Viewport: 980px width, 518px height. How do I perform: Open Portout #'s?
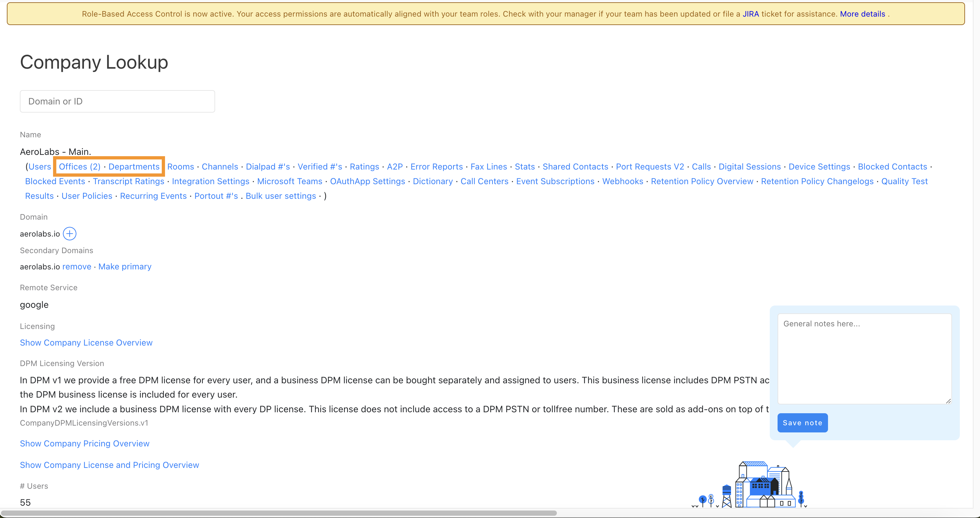(216, 196)
